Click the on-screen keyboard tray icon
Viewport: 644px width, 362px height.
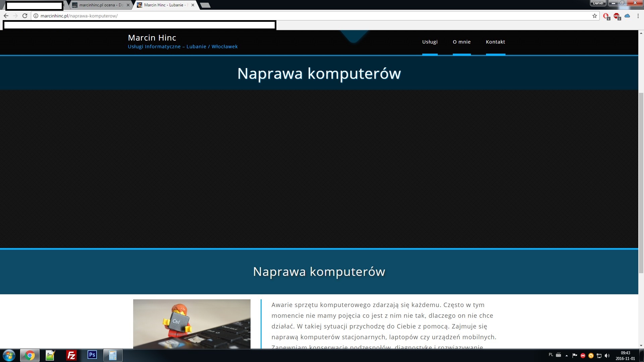pos(558,355)
